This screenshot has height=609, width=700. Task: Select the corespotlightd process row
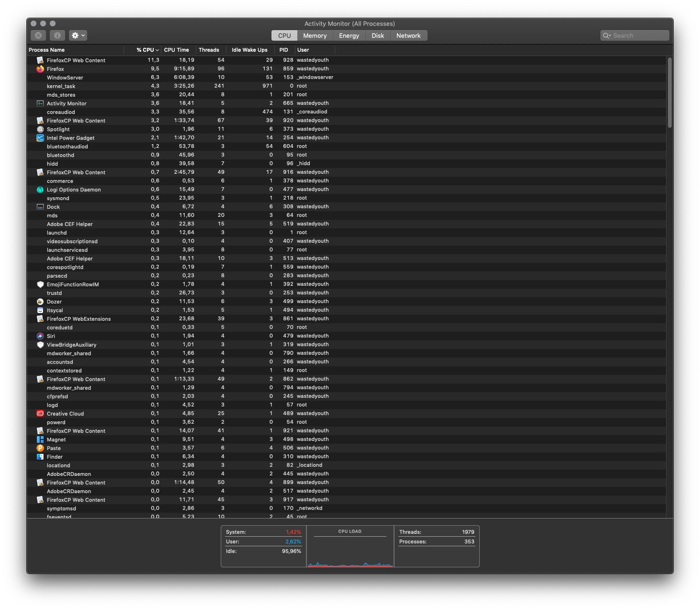[x=346, y=267]
